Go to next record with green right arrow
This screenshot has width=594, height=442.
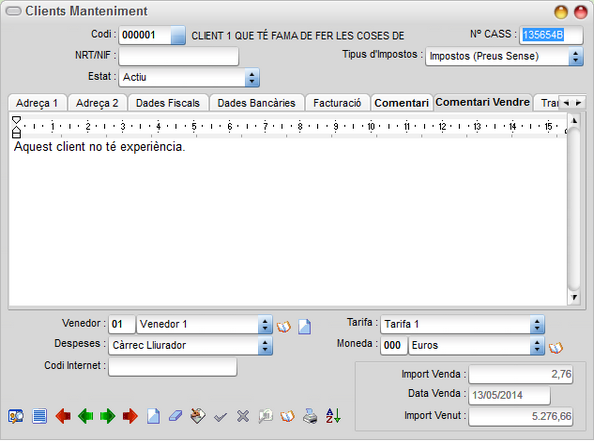point(108,416)
